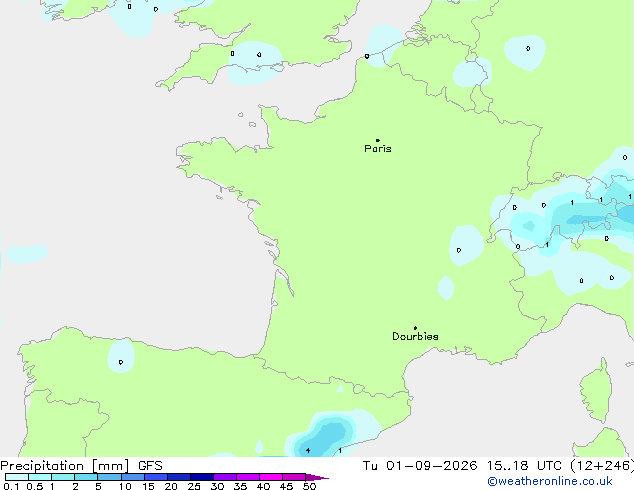Screen dimensions: 634x490
Task: Click the Paris city name label
Action: [x=378, y=149]
